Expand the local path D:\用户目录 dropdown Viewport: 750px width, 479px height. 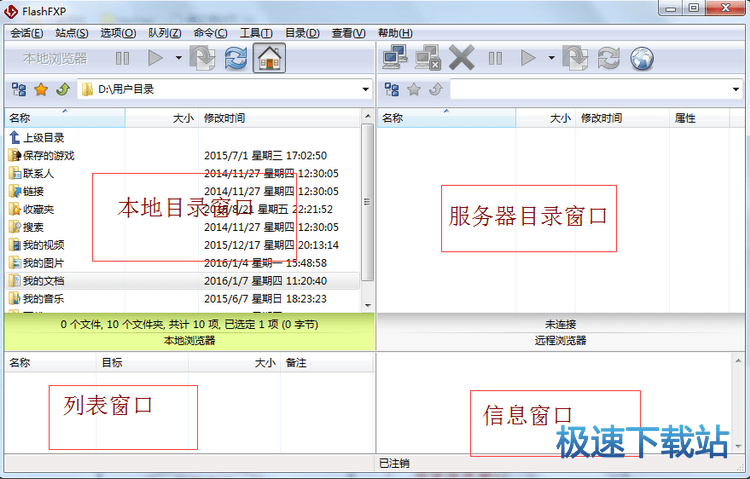click(365, 89)
